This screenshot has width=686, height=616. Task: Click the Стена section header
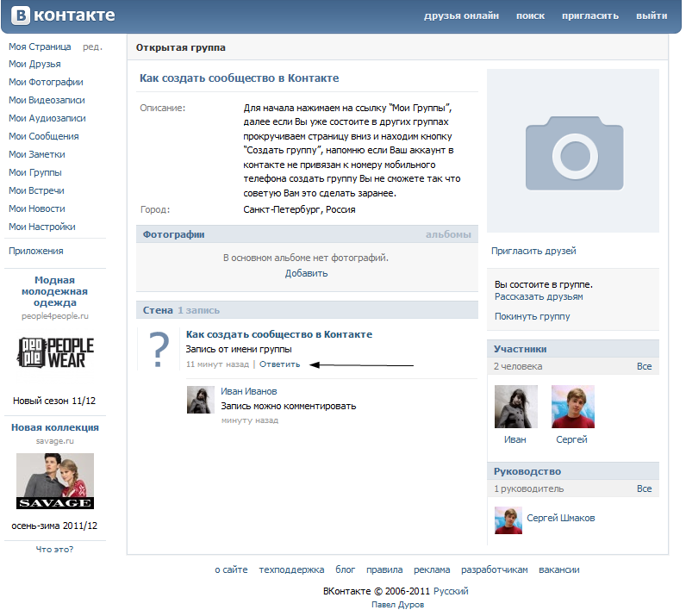point(309,312)
